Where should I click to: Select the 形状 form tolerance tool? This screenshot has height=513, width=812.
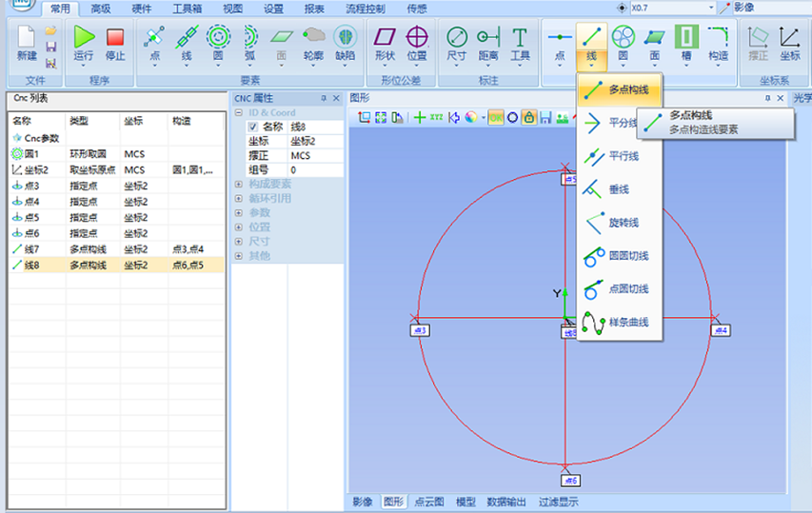click(385, 38)
